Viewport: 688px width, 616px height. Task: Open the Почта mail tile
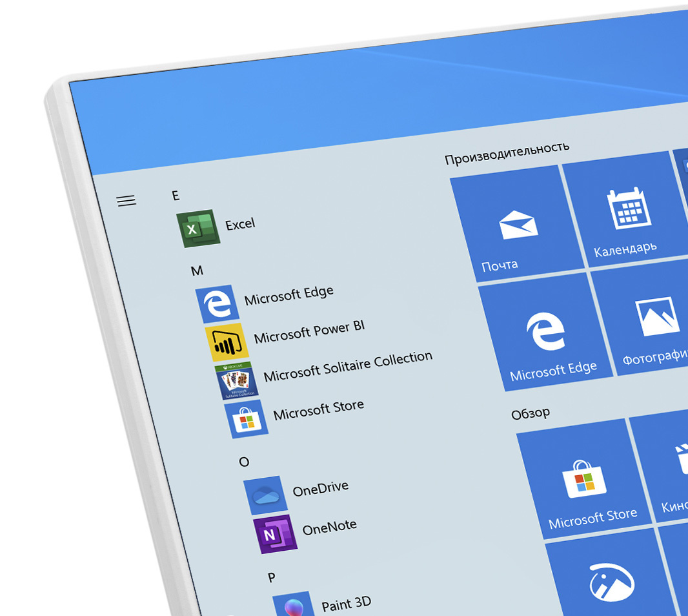[518, 224]
